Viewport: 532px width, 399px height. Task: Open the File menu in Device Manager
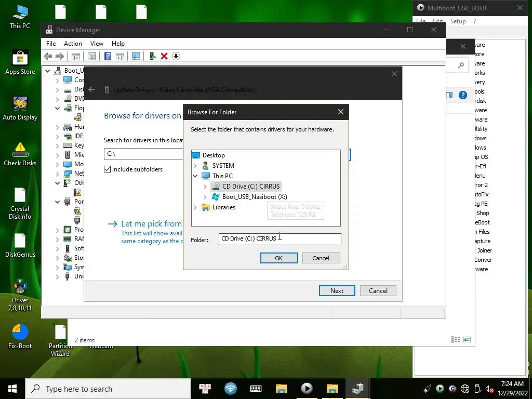pyautogui.click(x=51, y=44)
